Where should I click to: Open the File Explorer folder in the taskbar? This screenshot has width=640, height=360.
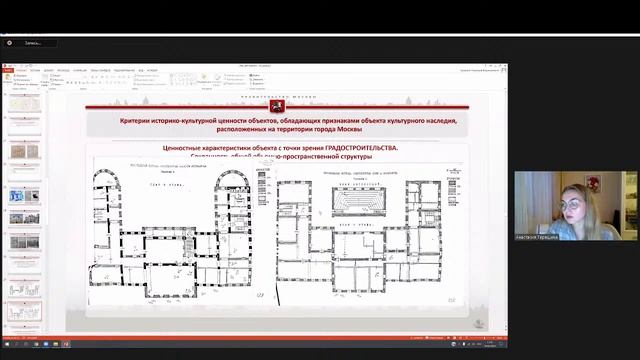coord(56,344)
